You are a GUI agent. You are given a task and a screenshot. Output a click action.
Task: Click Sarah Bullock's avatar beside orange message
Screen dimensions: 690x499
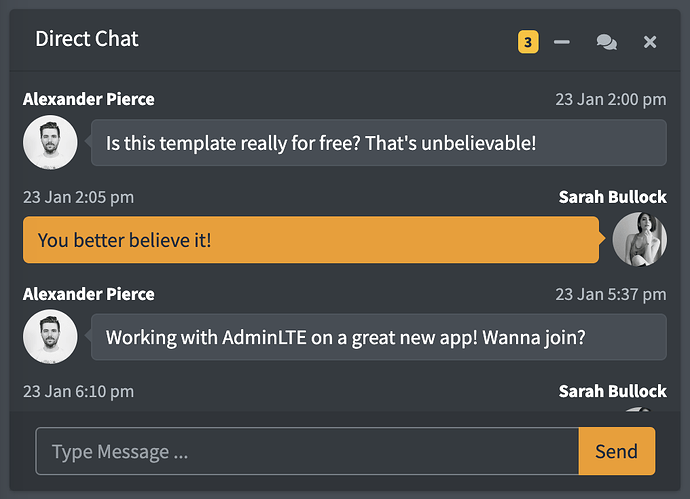tap(639, 240)
